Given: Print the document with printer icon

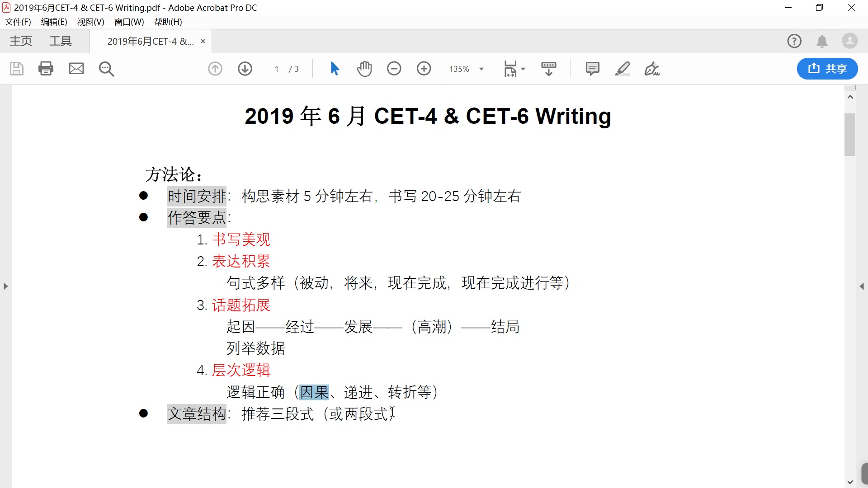Looking at the screenshot, I should 46,69.
